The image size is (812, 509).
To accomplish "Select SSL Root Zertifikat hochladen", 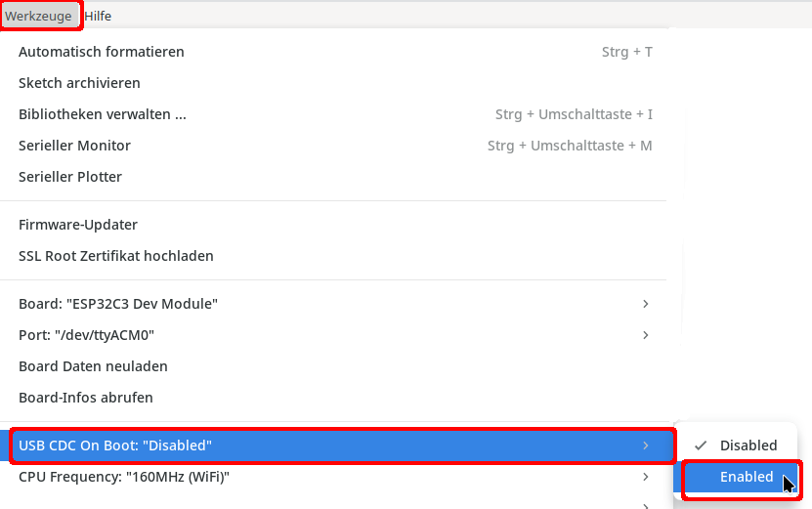I will click(115, 256).
